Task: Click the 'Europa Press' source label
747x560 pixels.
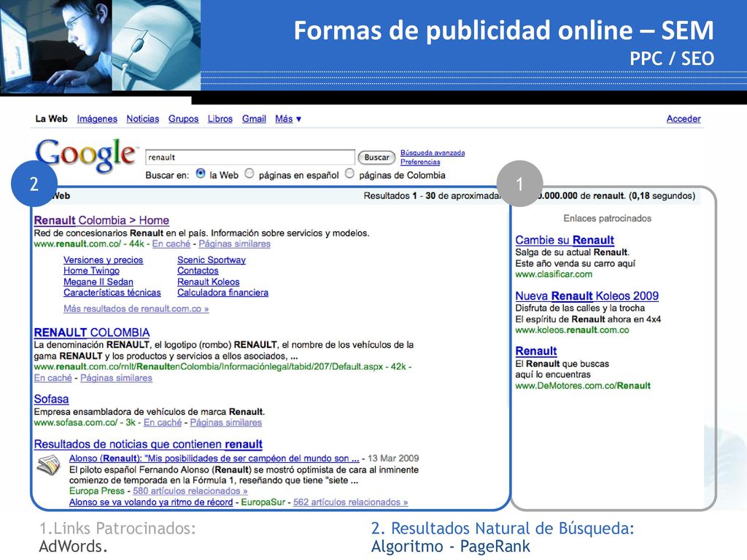Action: click(97, 491)
